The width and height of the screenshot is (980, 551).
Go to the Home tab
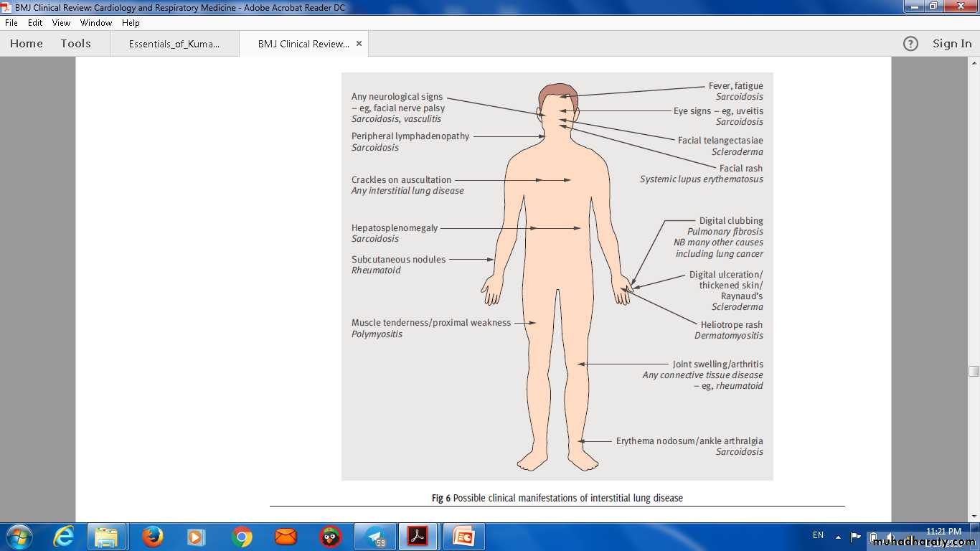pos(27,44)
